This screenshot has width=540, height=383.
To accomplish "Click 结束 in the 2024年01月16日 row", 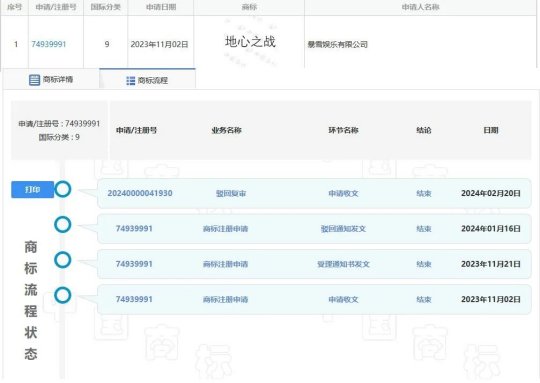I will pyautogui.click(x=424, y=229).
